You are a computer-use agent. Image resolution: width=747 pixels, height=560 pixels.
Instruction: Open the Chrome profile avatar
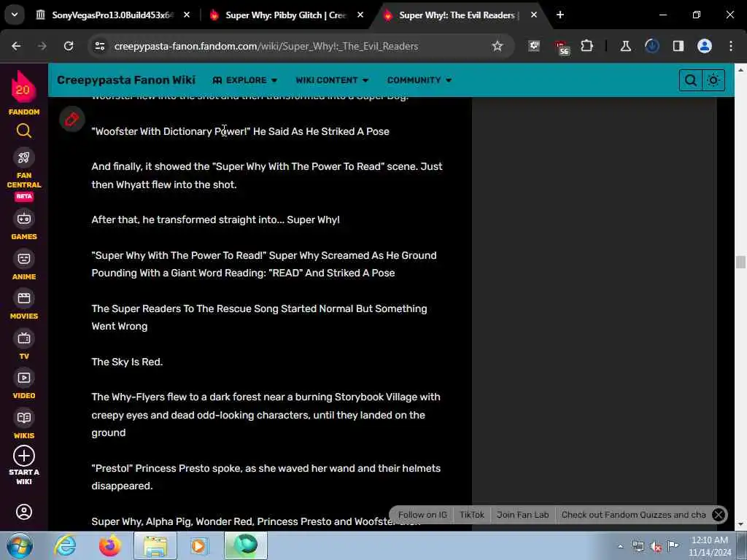tap(704, 46)
